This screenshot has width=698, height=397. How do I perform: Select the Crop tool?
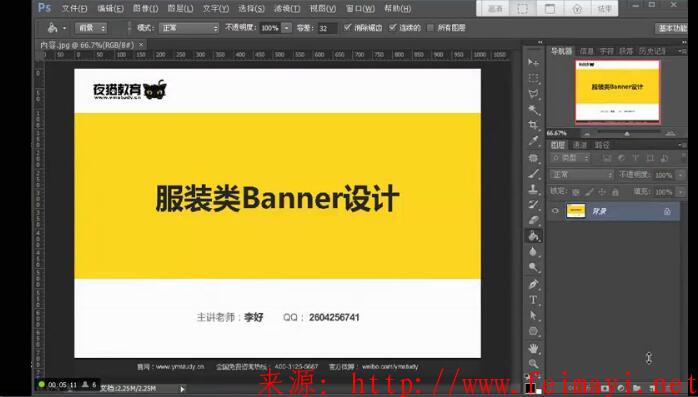pos(533,125)
